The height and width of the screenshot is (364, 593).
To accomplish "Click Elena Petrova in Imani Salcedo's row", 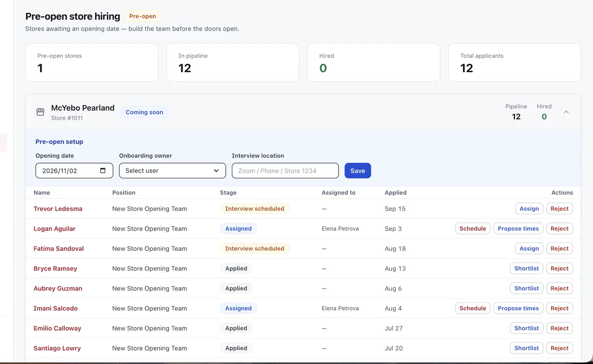I will [340, 308].
